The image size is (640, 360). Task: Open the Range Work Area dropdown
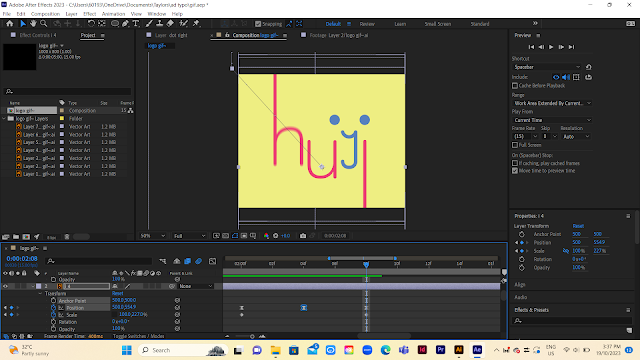pyautogui.click(x=552, y=103)
